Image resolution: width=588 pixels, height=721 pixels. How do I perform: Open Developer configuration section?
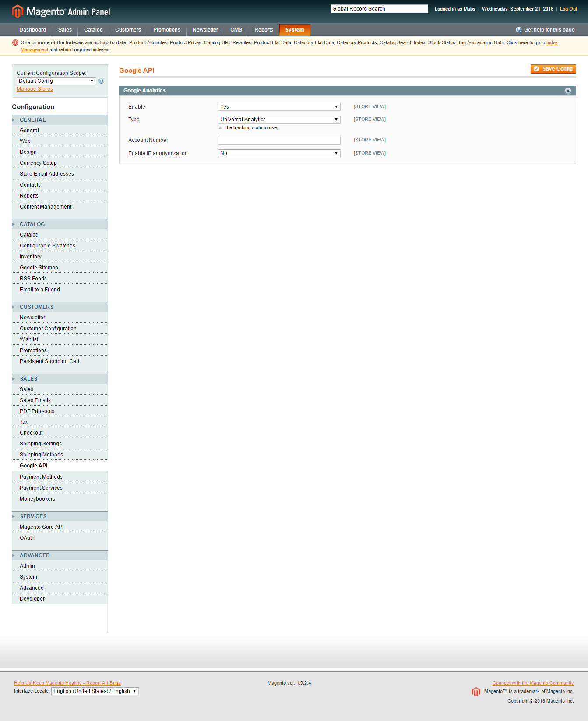[60, 599]
